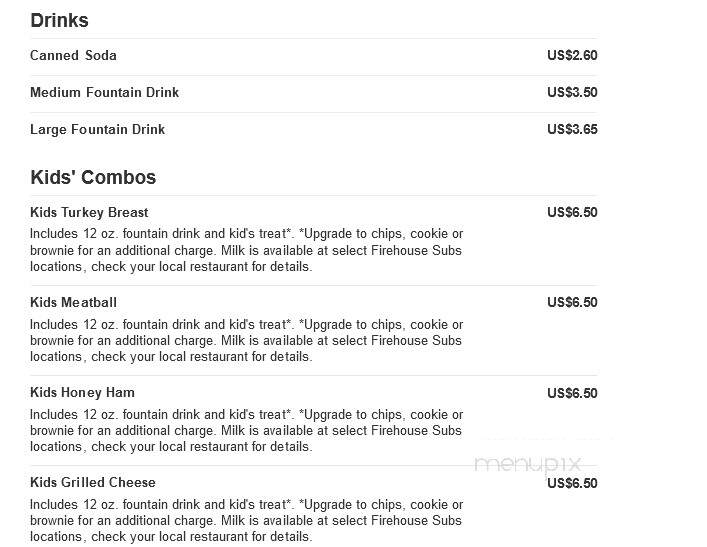707x547 pixels.
Task: Click the Kids' Combos section heading
Action: tap(93, 177)
